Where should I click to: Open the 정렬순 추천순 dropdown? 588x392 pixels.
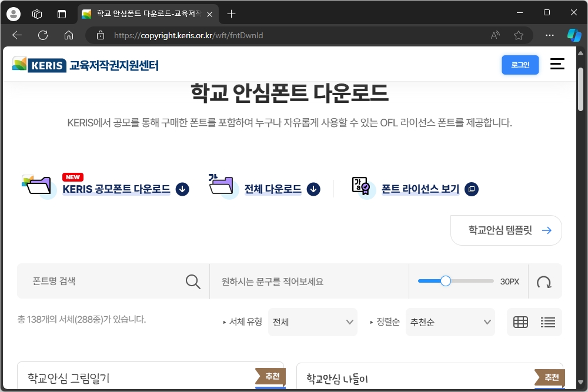(450, 322)
